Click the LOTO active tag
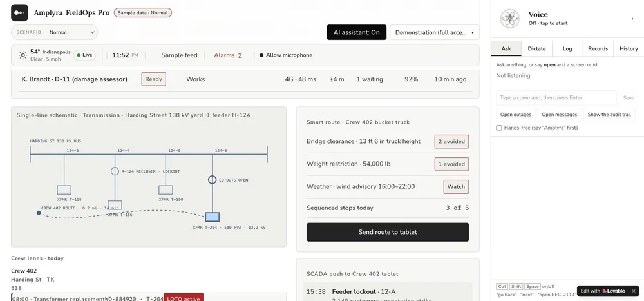The image size is (644, 301). 184,298
